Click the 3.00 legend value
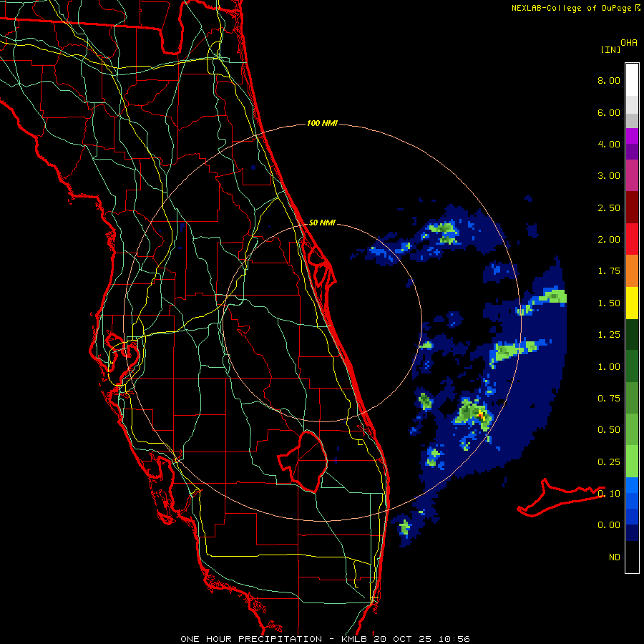Viewport: 644px width, 644px height. click(609, 176)
